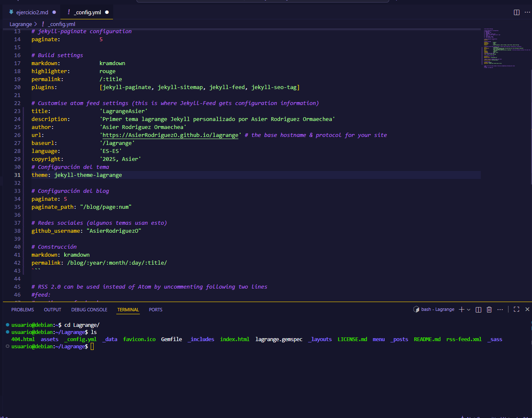
Task: Open editor More Actions ellipsis menu
Action: coord(527,12)
